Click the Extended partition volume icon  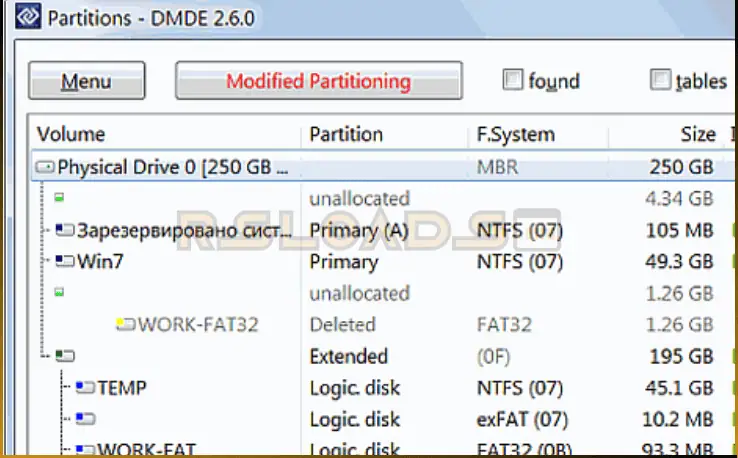pyautogui.click(x=65, y=355)
